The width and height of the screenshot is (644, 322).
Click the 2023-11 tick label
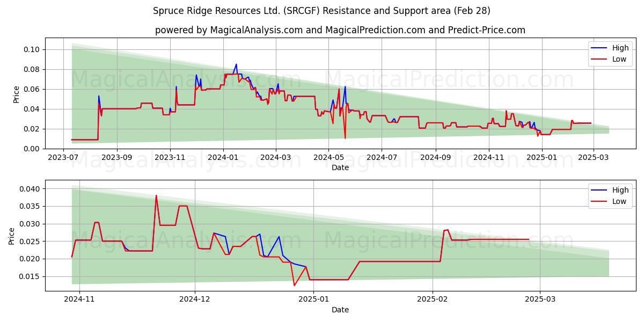point(170,158)
